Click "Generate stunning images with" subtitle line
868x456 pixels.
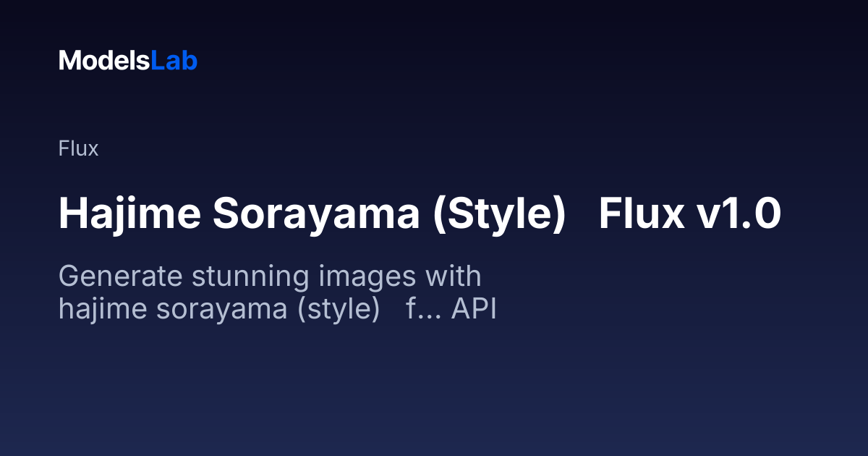point(270,276)
